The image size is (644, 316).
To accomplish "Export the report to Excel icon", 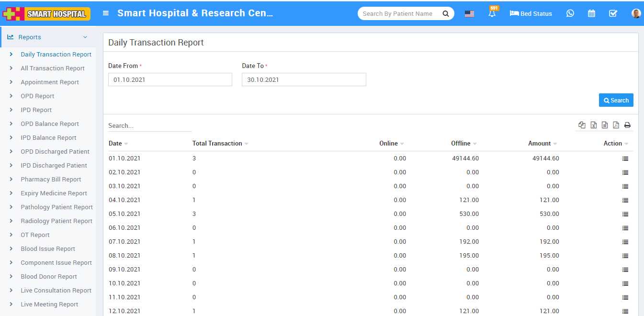I will point(593,125).
